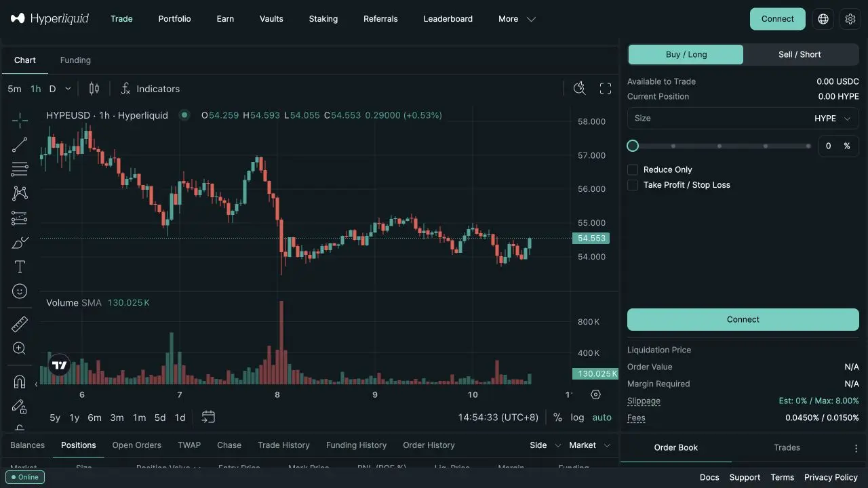868x488 pixels.
Task: Click the size slider handle
Action: tap(633, 146)
